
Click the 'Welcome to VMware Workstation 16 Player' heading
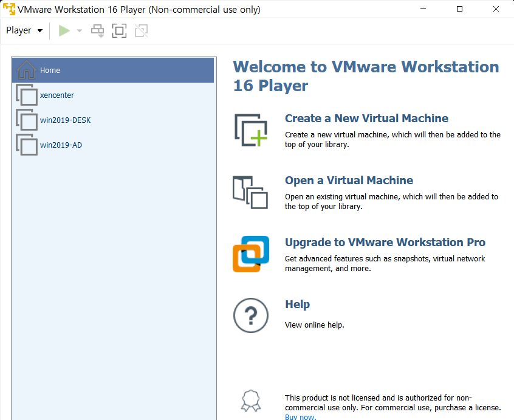366,76
